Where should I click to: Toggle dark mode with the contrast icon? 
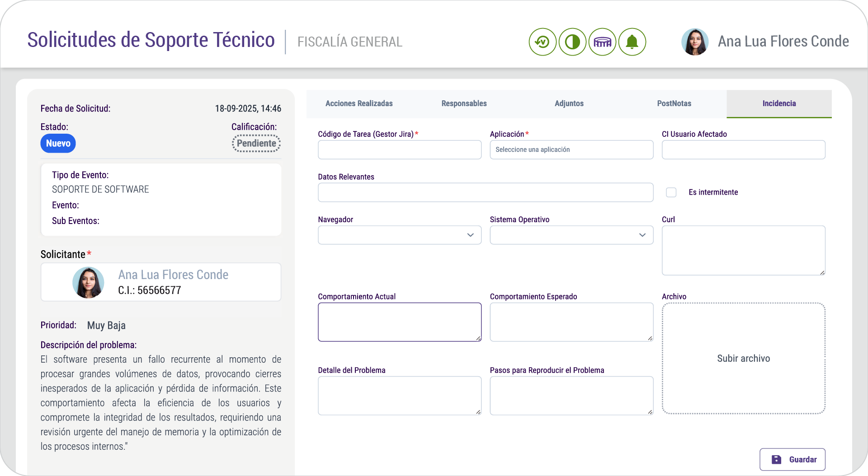[x=572, y=42]
